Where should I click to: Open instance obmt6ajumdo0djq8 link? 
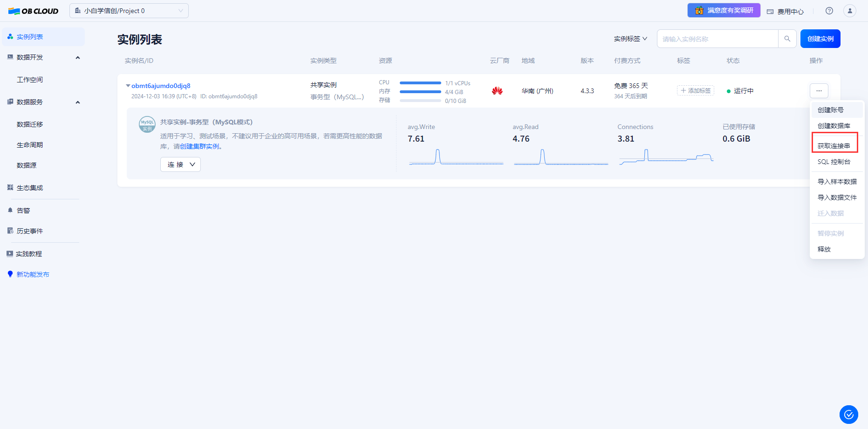161,86
